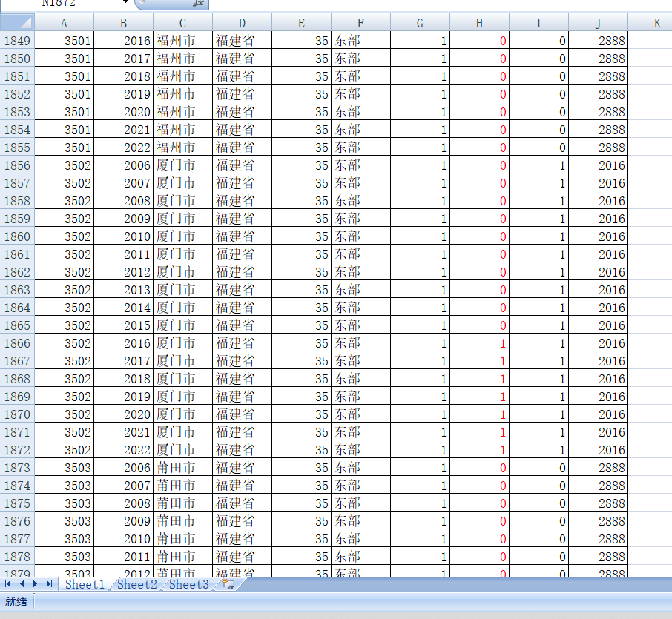Click column G value 1 in row 1863
672x619 pixels.
[421, 290]
